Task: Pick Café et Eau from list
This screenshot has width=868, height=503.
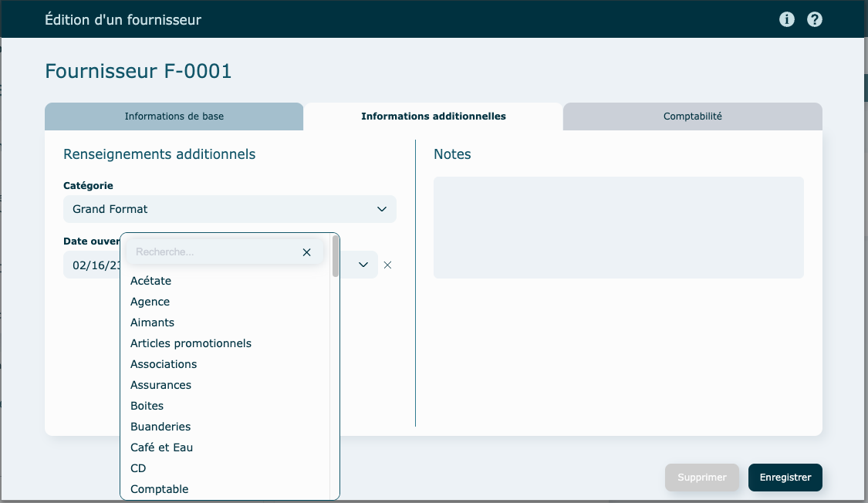Action: pos(162,447)
